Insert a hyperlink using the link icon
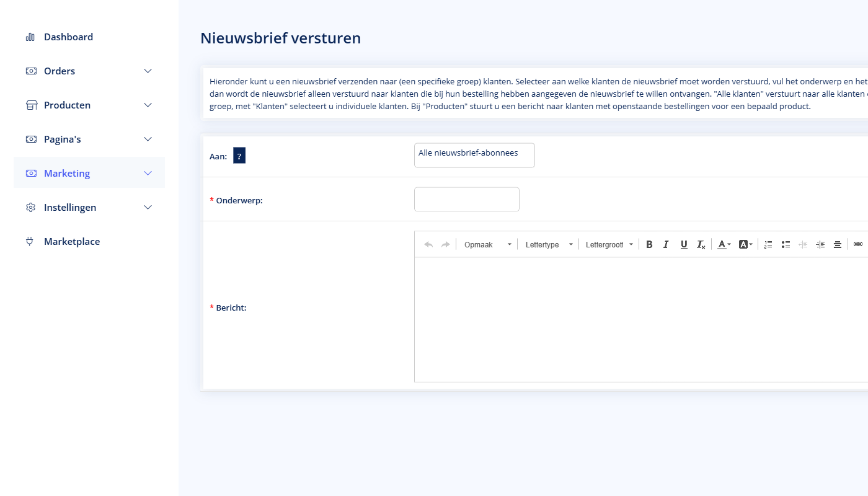868x496 pixels. [x=858, y=244]
